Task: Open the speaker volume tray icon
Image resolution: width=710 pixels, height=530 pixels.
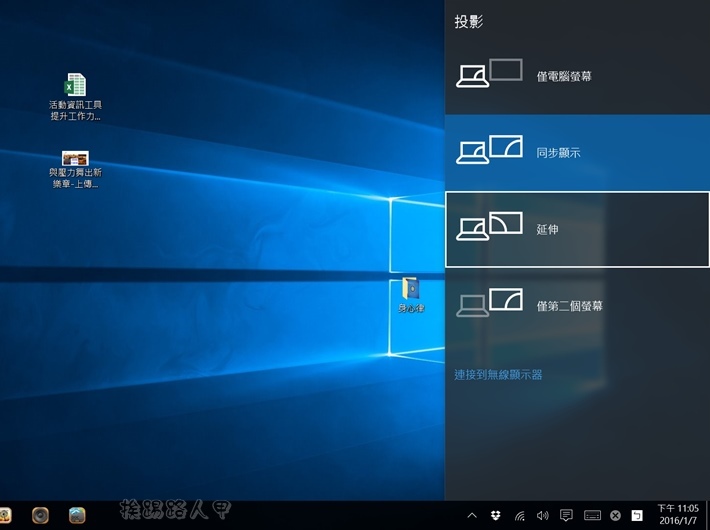Action: (542, 515)
